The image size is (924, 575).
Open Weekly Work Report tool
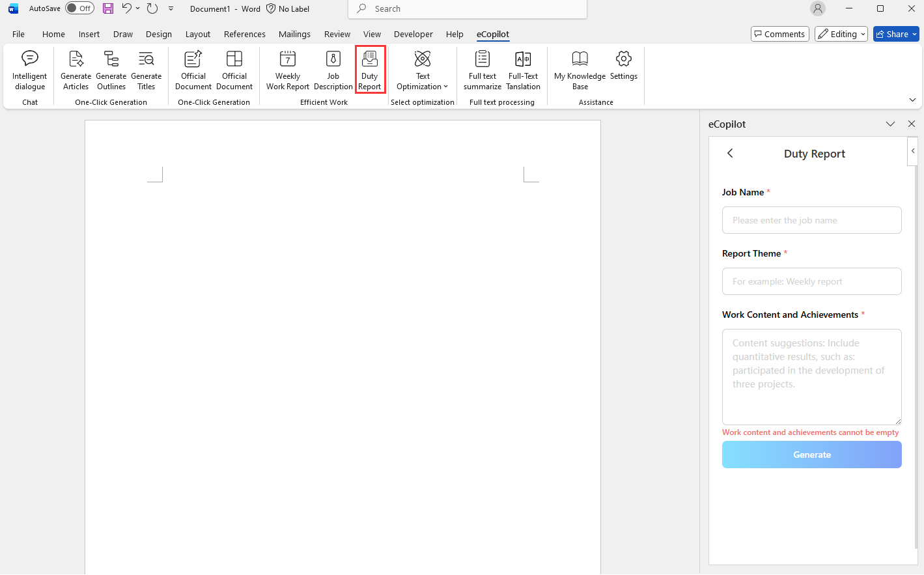click(288, 70)
